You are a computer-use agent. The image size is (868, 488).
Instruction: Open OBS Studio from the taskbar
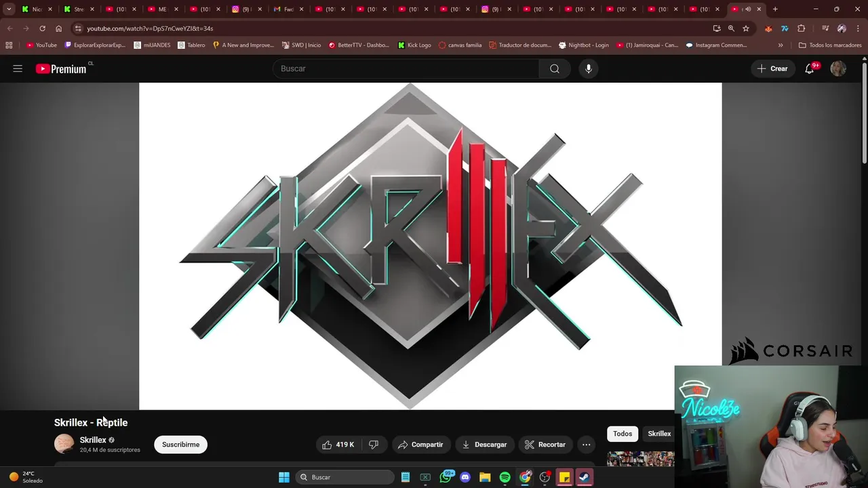(x=545, y=477)
